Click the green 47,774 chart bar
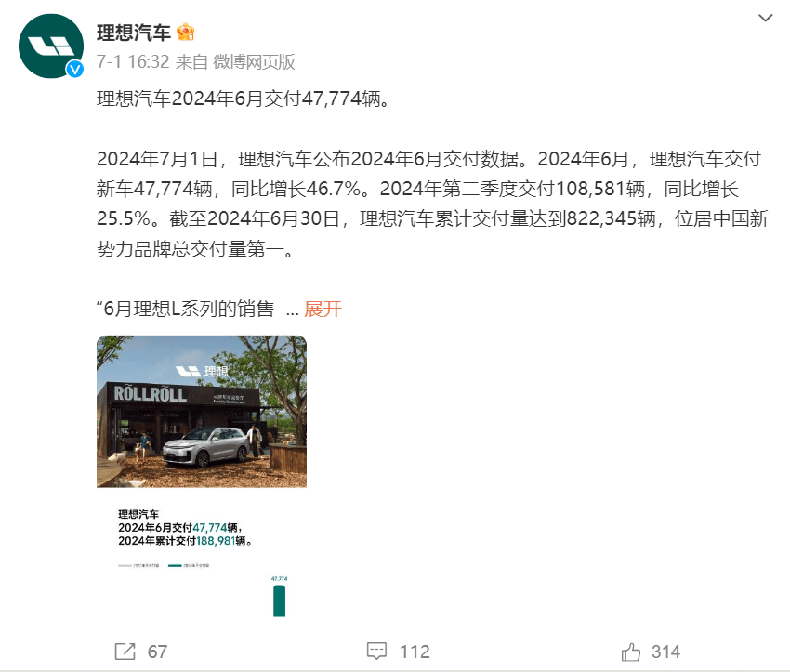This screenshot has height=672, width=790. [x=279, y=600]
